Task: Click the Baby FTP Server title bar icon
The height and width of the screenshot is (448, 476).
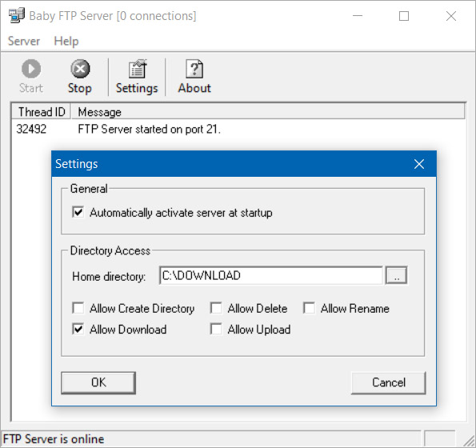Action: (x=17, y=15)
